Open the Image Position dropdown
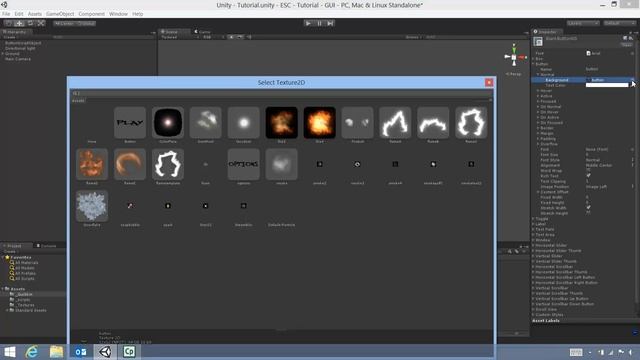The image size is (640, 360). click(610, 187)
